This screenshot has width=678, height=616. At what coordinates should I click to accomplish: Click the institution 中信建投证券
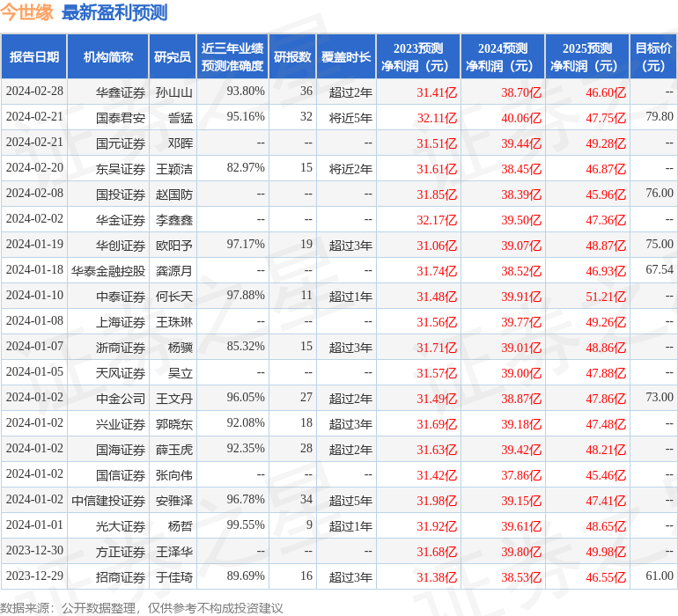[x=108, y=501]
